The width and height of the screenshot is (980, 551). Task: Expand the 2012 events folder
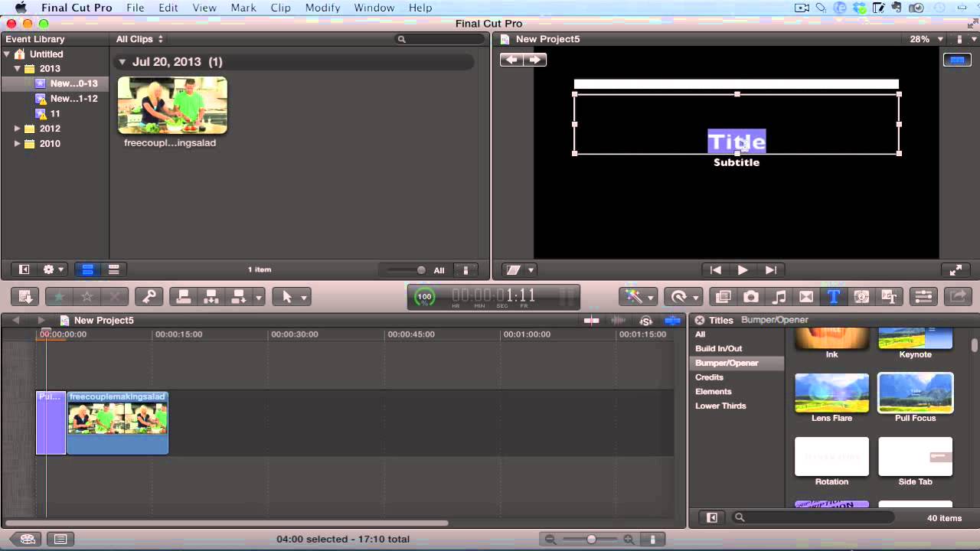click(18, 129)
